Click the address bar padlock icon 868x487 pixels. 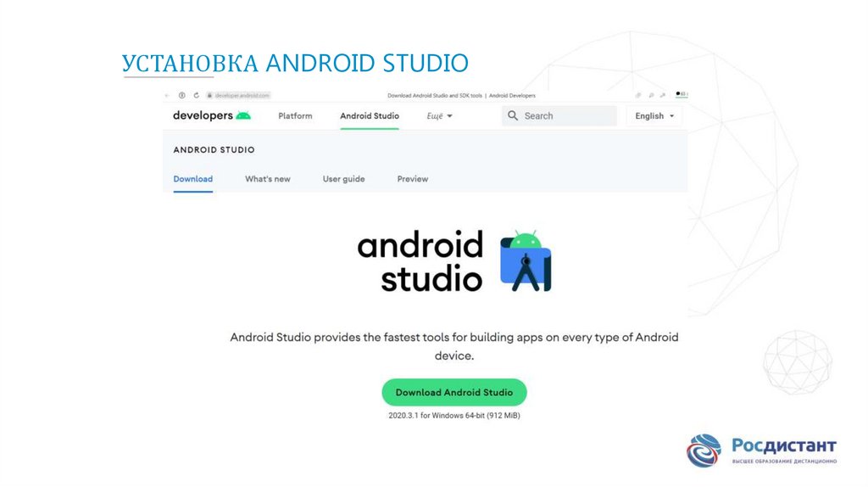(x=208, y=96)
